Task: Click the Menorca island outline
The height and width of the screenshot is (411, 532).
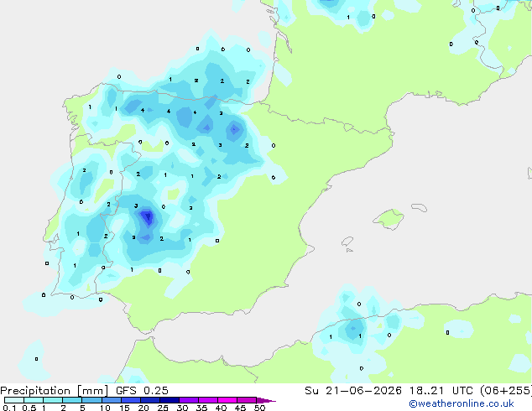Action: 419,207
